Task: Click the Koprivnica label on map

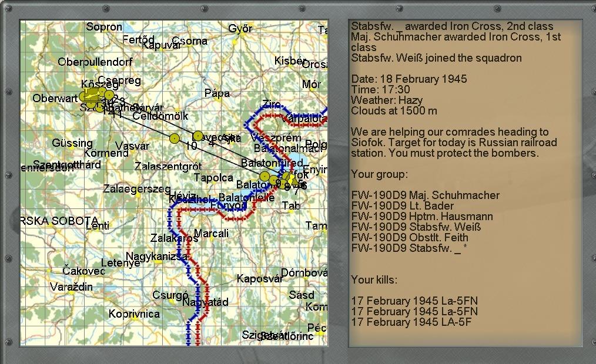Action: [134, 314]
